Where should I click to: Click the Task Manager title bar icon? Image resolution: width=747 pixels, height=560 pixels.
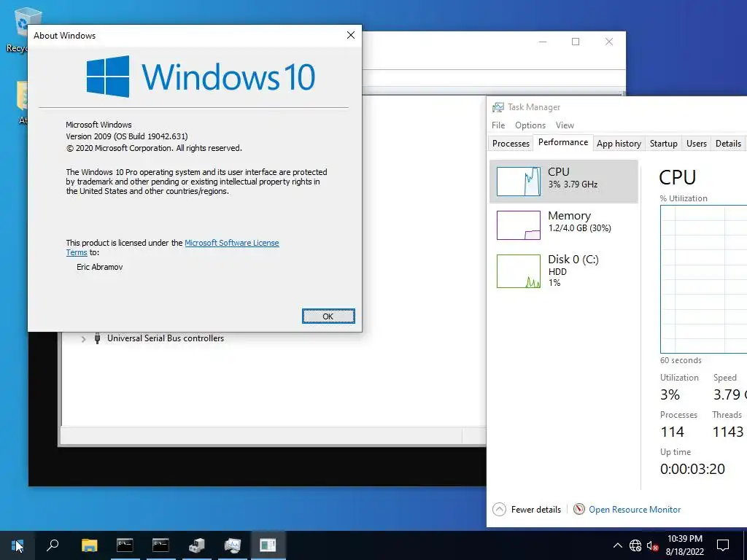coord(498,107)
